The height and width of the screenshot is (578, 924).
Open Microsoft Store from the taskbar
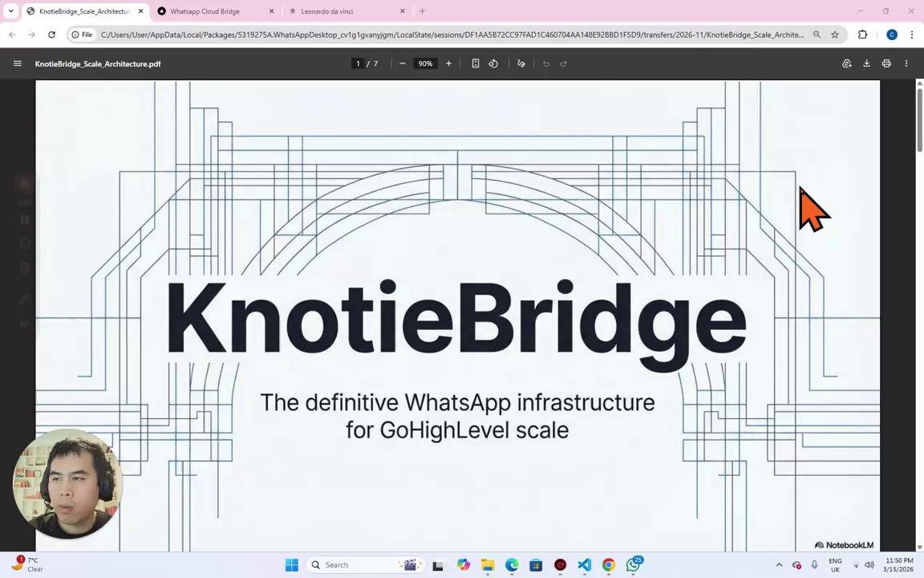[x=536, y=565]
